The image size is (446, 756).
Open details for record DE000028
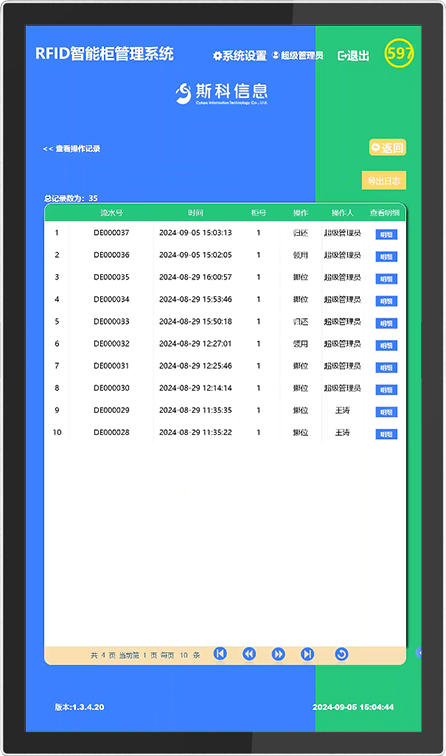tap(386, 434)
